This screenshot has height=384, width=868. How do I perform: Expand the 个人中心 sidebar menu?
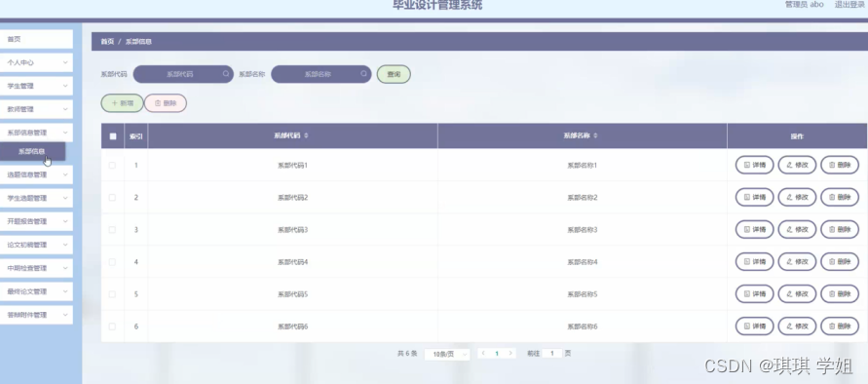36,62
